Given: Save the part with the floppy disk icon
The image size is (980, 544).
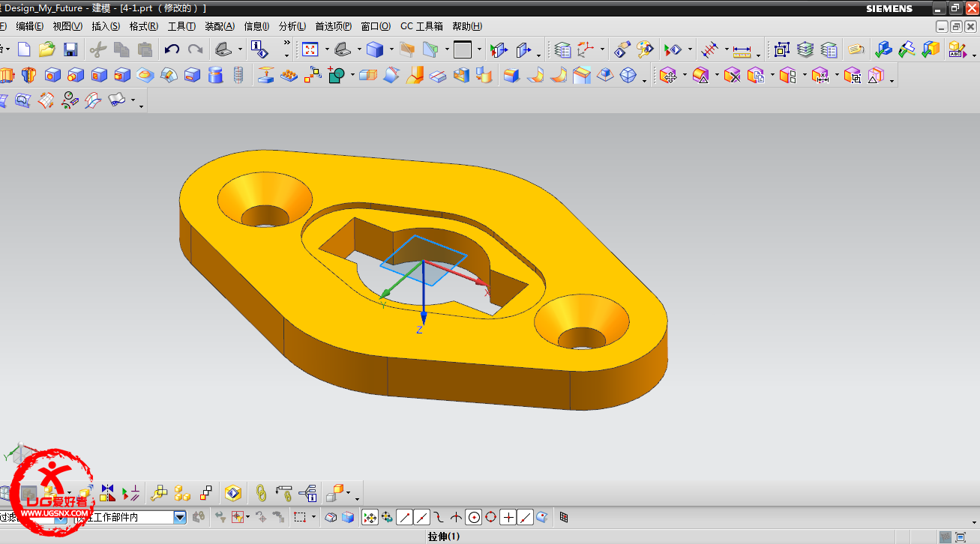Looking at the screenshot, I should [x=70, y=49].
